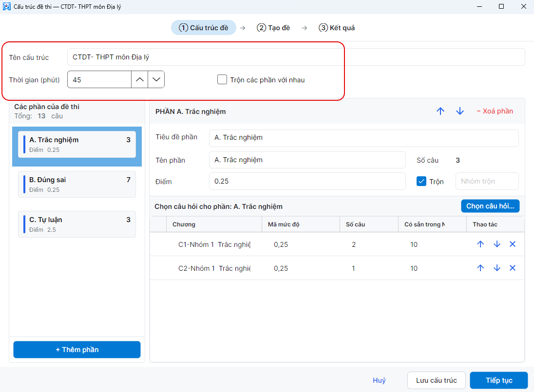This screenshot has height=392, width=534.
Task: Close the Cấu trúc đề thi window
Action: tap(523, 6)
